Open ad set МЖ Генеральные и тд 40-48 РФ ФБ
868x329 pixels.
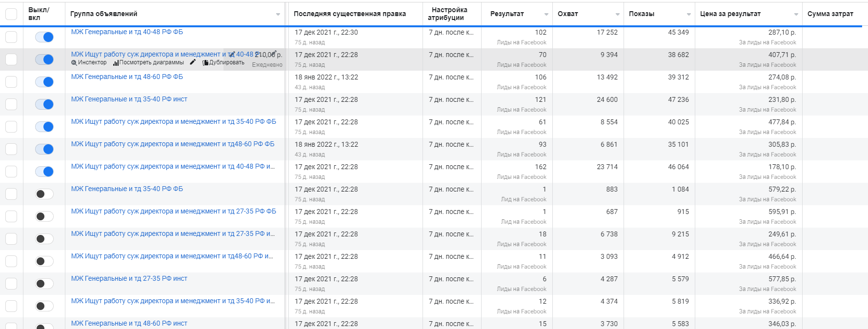coord(127,32)
